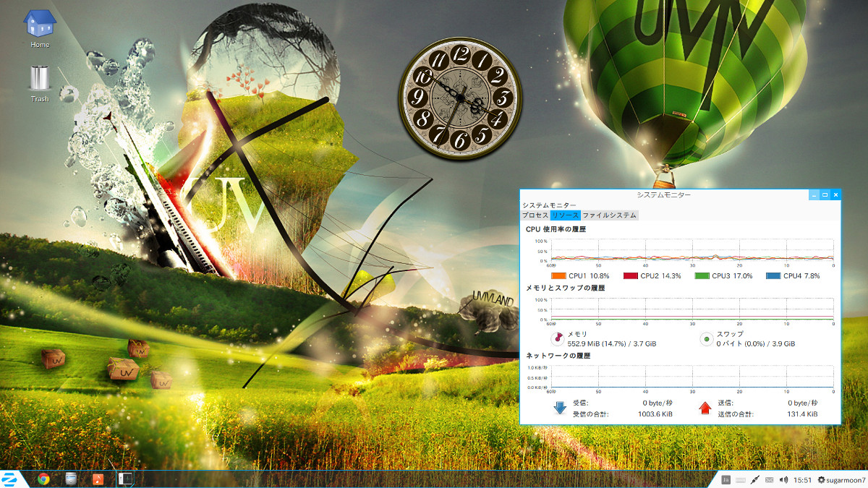Viewport: 868px width, 488px height.
Task: Change the CPU1 orange color swatch
Action: coord(558,276)
